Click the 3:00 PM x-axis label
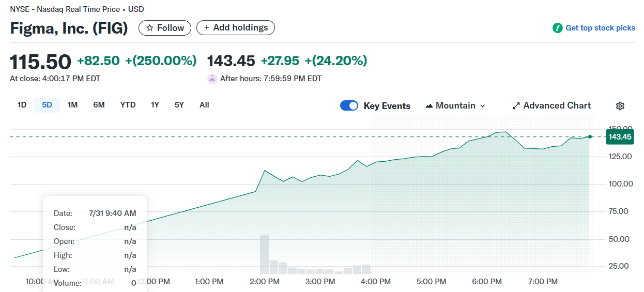This screenshot has height=292, width=644. [x=320, y=282]
